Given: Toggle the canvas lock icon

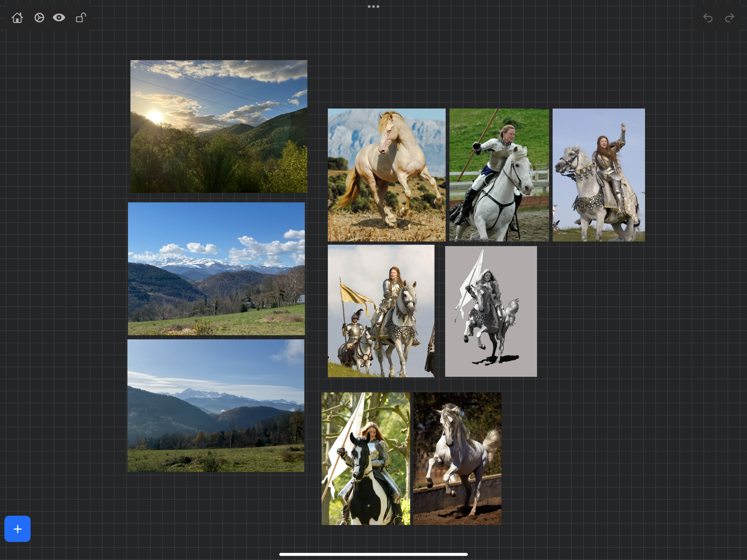Looking at the screenshot, I should point(81,18).
